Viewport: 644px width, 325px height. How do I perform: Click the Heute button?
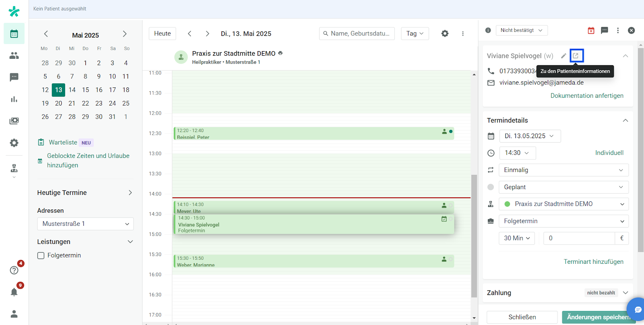click(162, 33)
